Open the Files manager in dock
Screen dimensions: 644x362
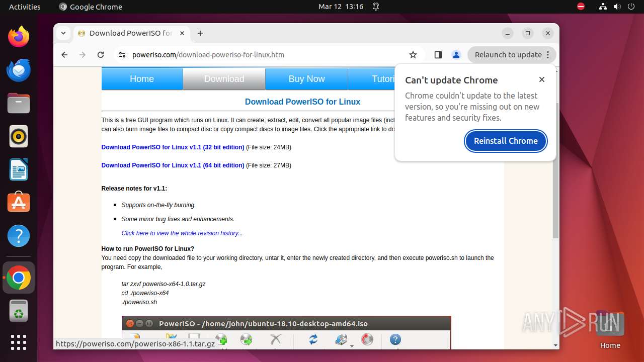(19, 103)
